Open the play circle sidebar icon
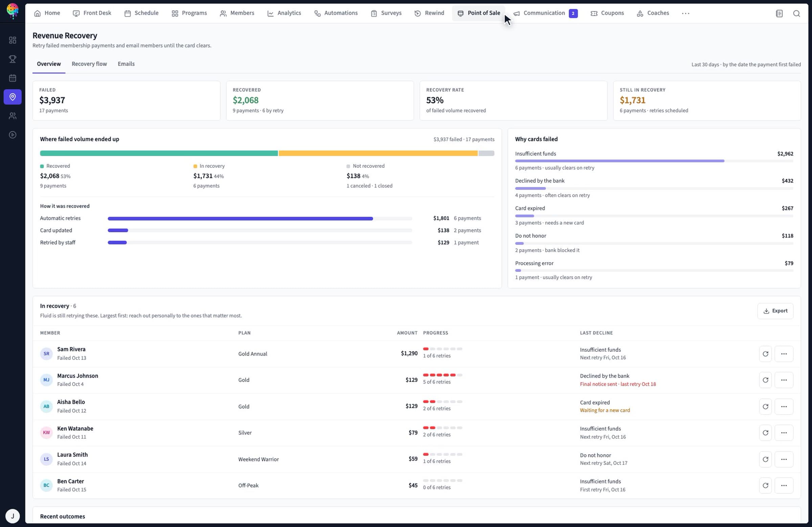 13,135
